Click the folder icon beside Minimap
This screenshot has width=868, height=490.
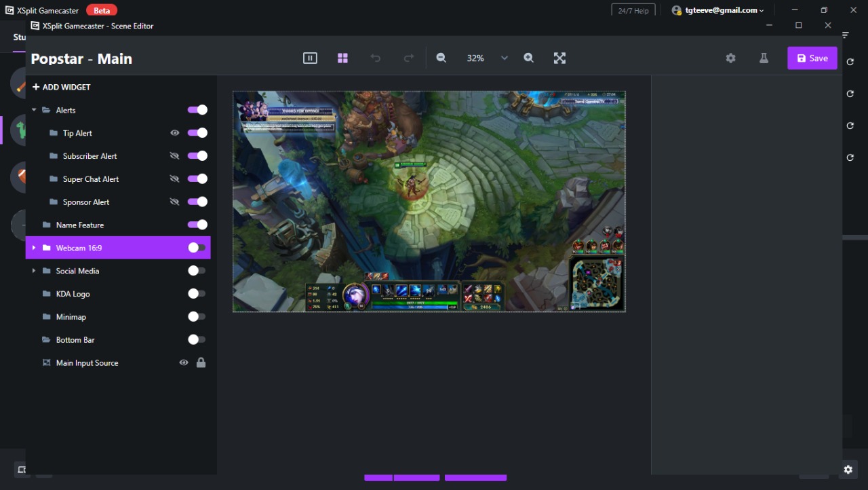[46, 317]
